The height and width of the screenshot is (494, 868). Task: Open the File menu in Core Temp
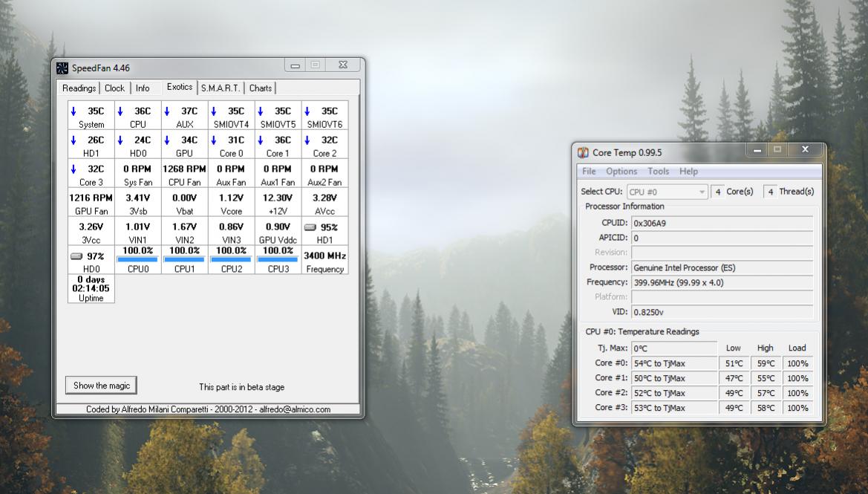(x=589, y=171)
